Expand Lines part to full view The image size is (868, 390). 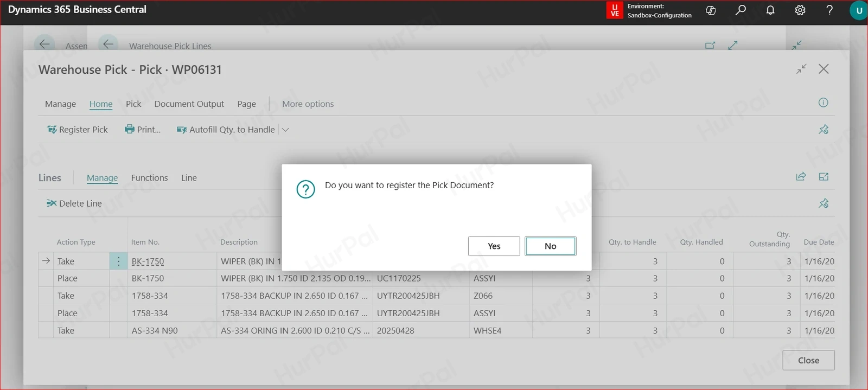(824, 177)
